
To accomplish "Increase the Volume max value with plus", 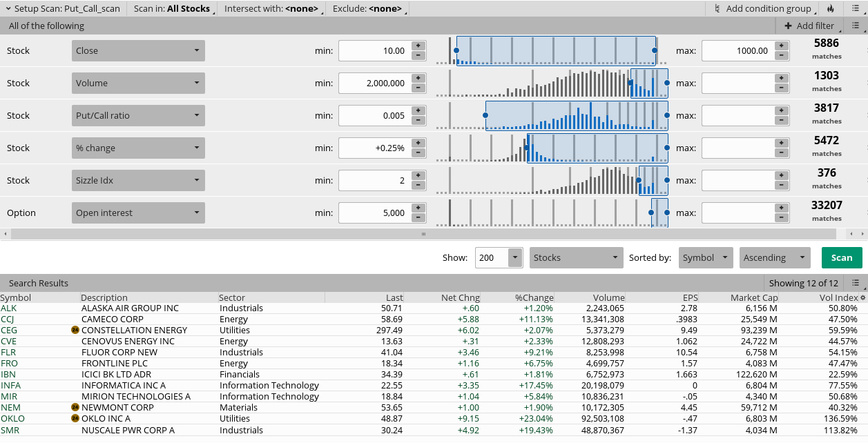I will click(781, 78).
